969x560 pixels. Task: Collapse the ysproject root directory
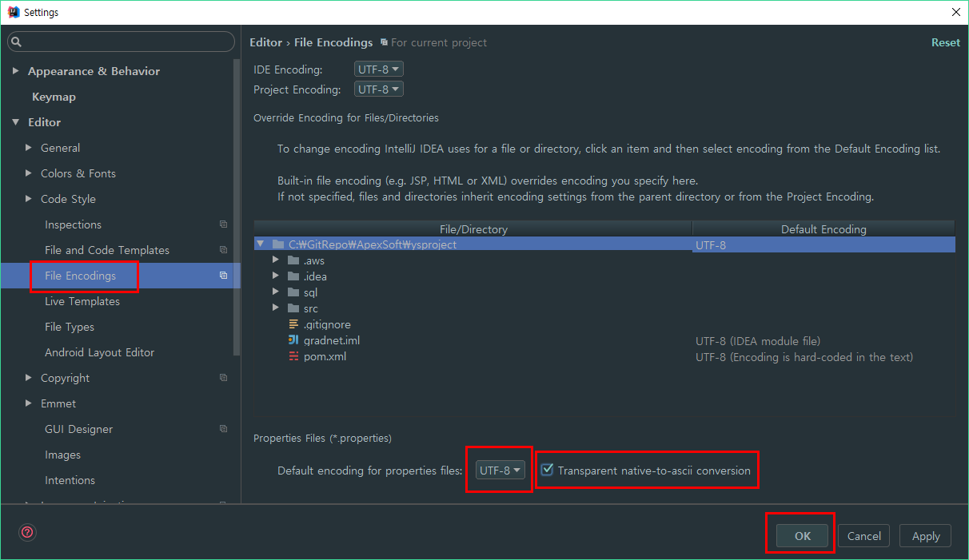click(261, 244)
